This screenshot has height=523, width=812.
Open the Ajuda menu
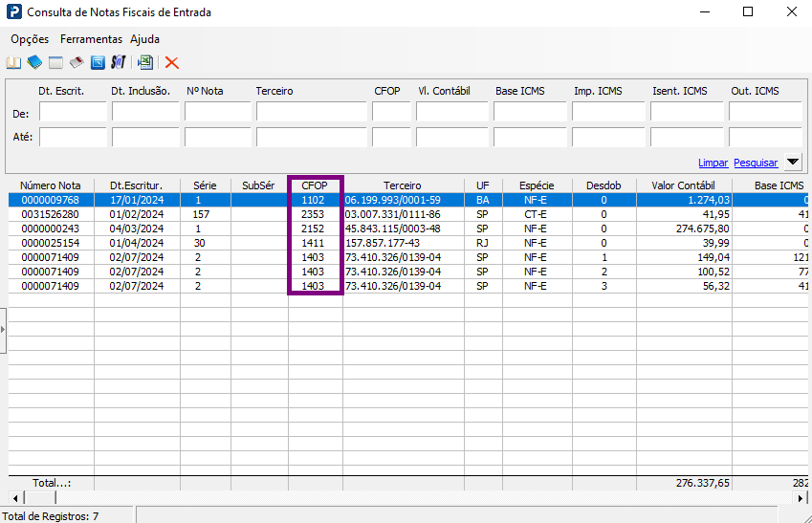tap(145, 39)
